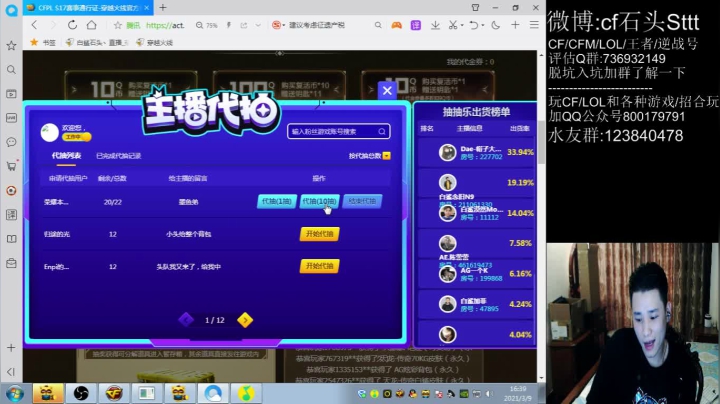Click the sidebar search icon
720x404 pixels.
pyautogui.click(x=11, y=69)
